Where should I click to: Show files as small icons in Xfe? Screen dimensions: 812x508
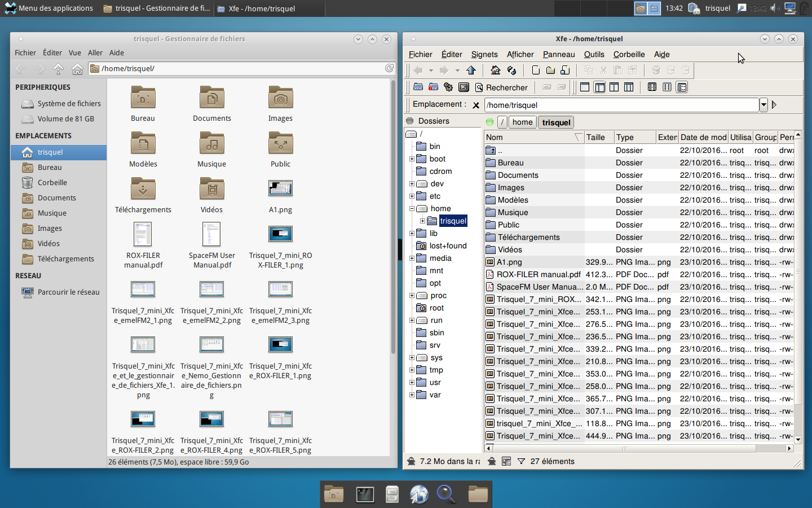coord(667,87)
